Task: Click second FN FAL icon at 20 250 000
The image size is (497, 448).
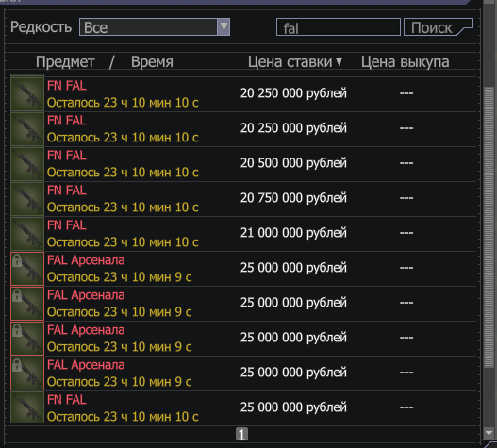Action: pos(27,129)
